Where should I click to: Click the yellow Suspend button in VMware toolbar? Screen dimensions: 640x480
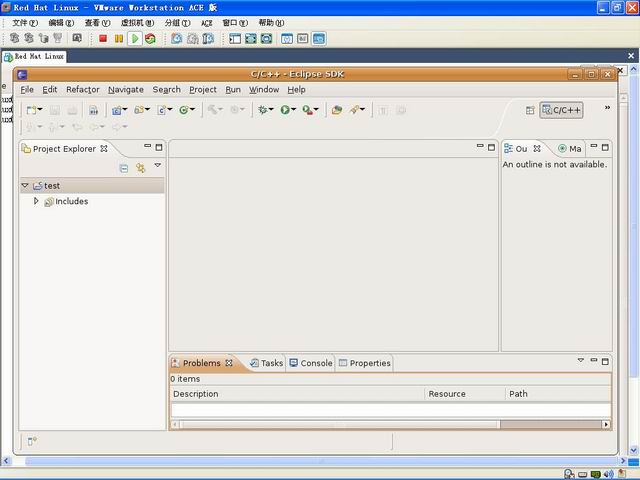point(119,39)
